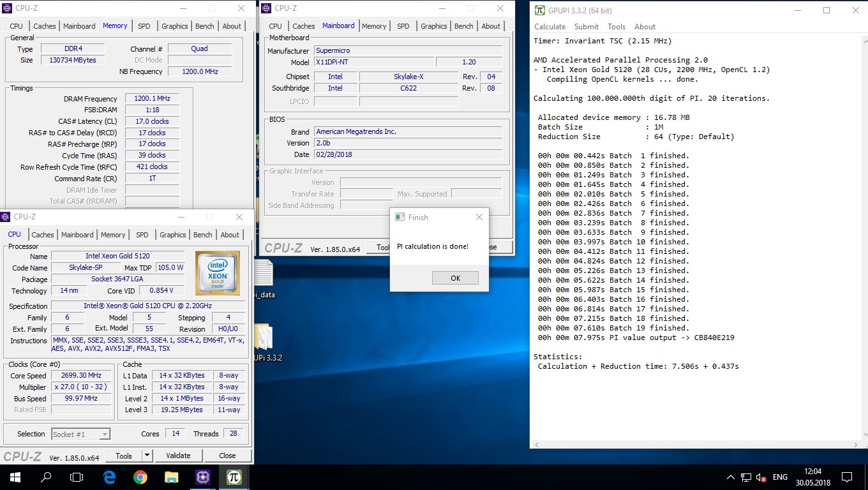Switch to SPD tab in CPU window

pyautogui.click(x=142, y=235)
